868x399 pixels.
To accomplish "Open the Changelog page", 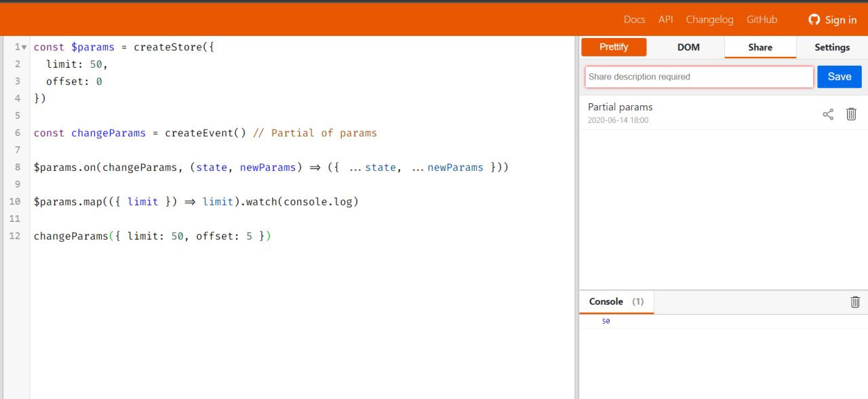I will 709,20.
